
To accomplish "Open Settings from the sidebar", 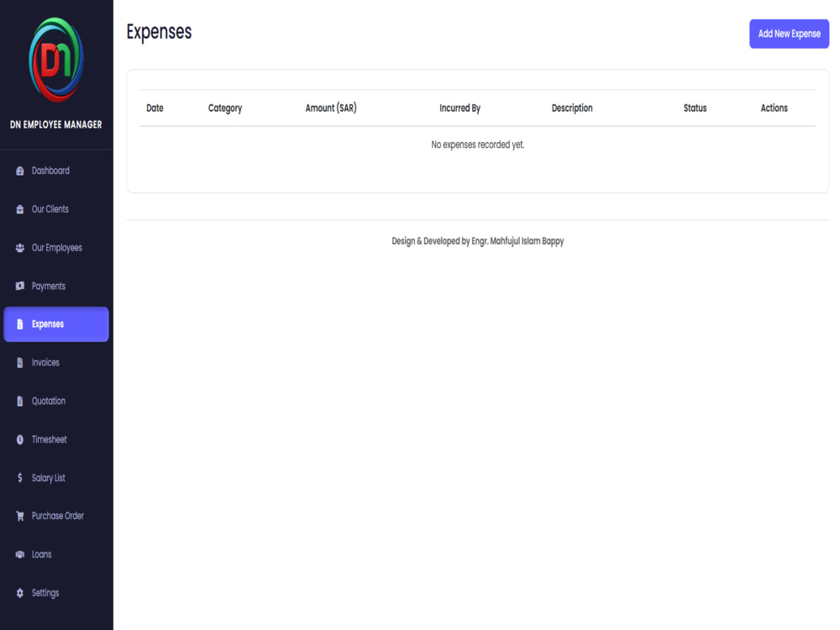I will 56,593.
